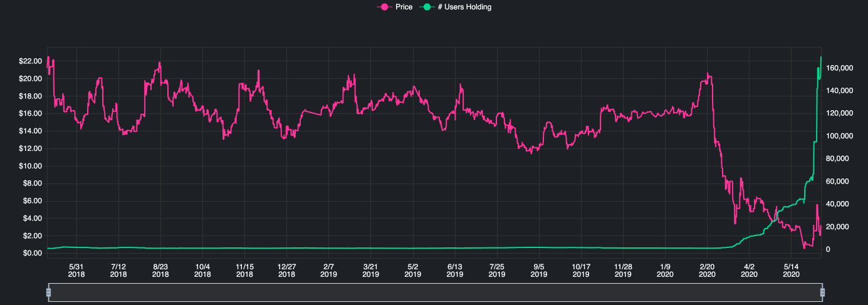This screenshot has width=868, height=305.
Task: Click the $12.00 price axis label
Action: pyautogui.click(x=31, y=148)
